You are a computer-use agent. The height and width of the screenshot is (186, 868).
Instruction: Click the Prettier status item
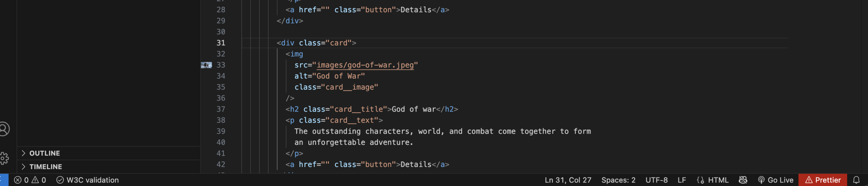[x=823, y=180]
